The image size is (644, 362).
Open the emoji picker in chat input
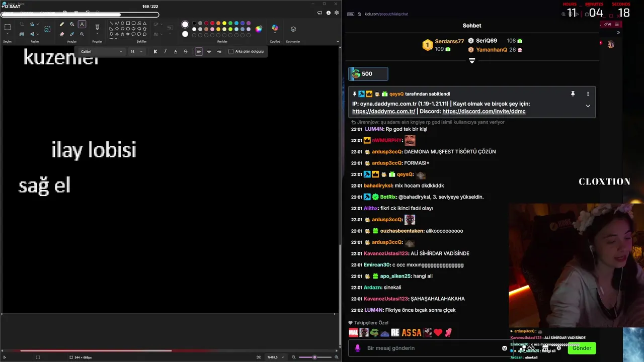[x=505, y=348]
